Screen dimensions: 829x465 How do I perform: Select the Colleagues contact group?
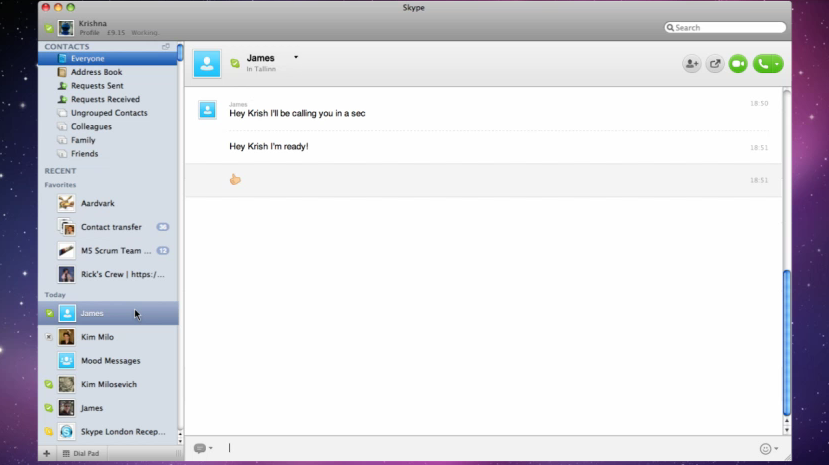[91, 127]
